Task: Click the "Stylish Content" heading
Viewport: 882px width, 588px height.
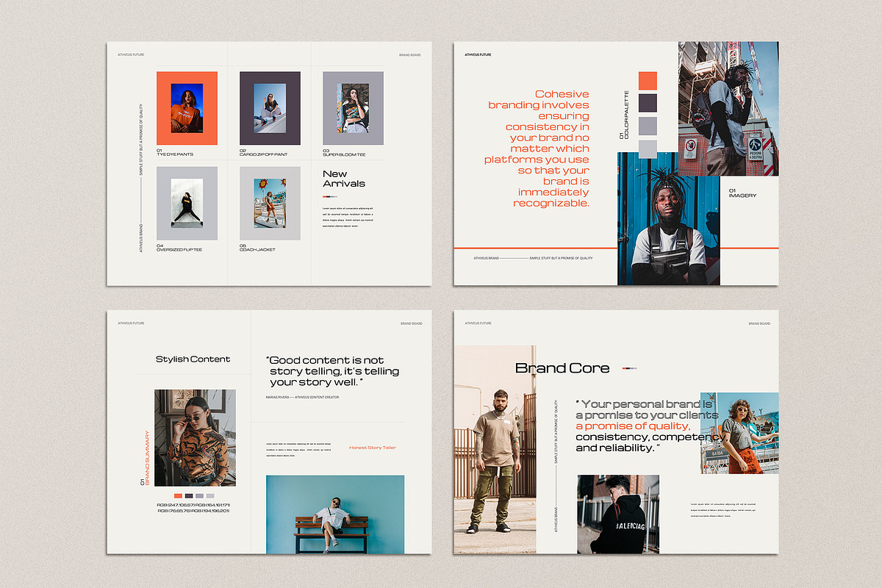Action: click(193, 359)
